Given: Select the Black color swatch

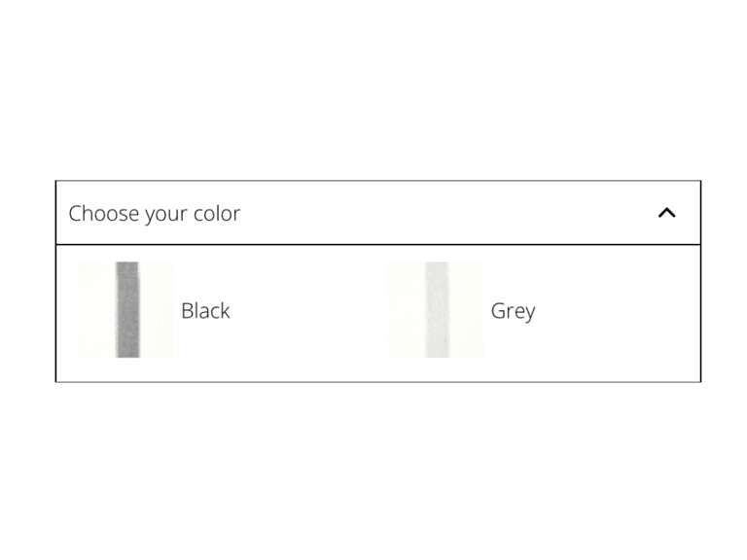Looking at the screenshot, I should click(x=126, y=310).
